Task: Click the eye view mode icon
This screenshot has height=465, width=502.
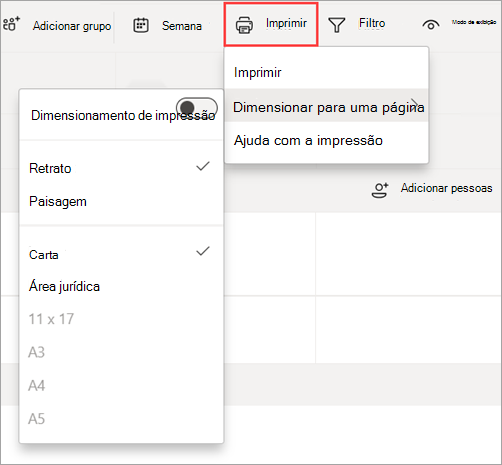Action: [x=431, y=25]
